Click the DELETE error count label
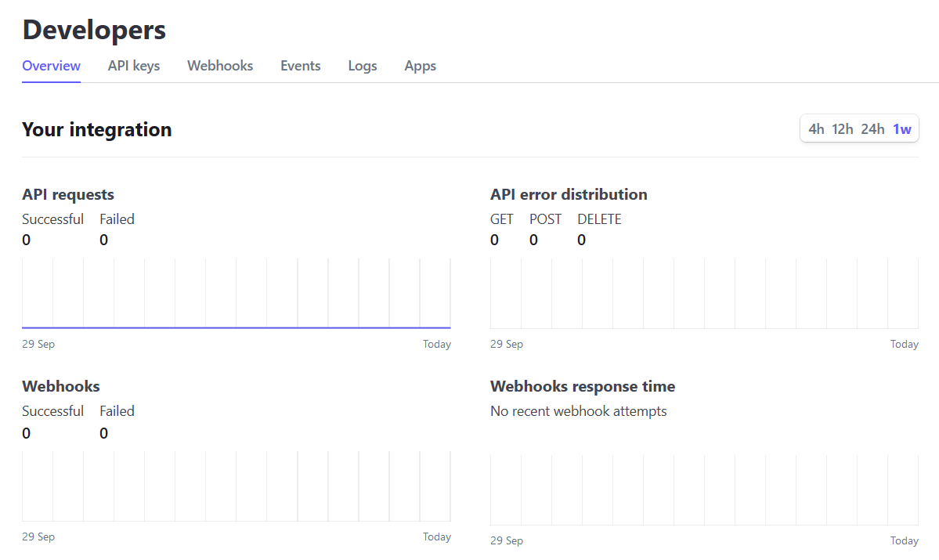 tap(599, 219)
